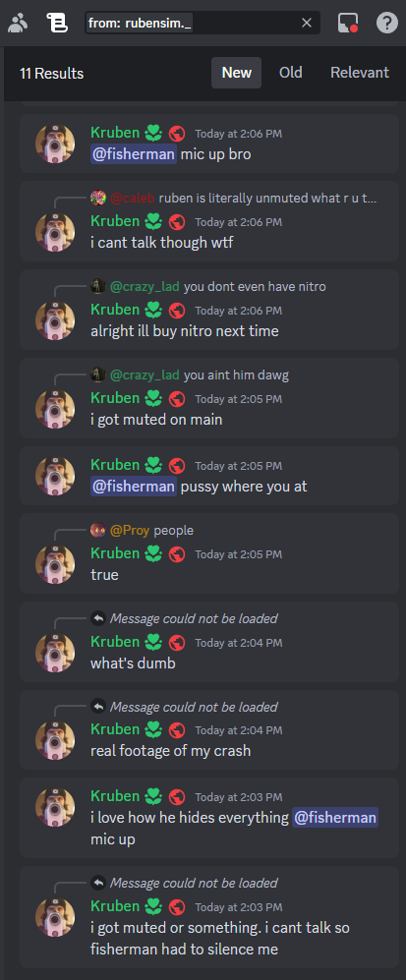
Task: Click the @Proy people reply preview
Action: click(x=142, y=531)
